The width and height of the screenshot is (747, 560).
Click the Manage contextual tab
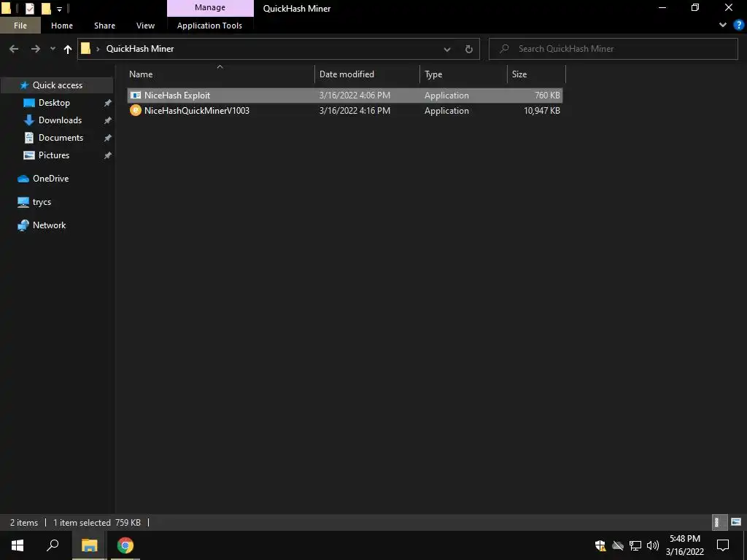tap(210, 7)
